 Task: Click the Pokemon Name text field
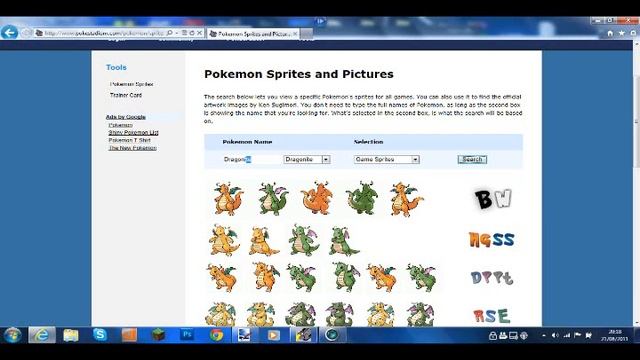point(250,160)
